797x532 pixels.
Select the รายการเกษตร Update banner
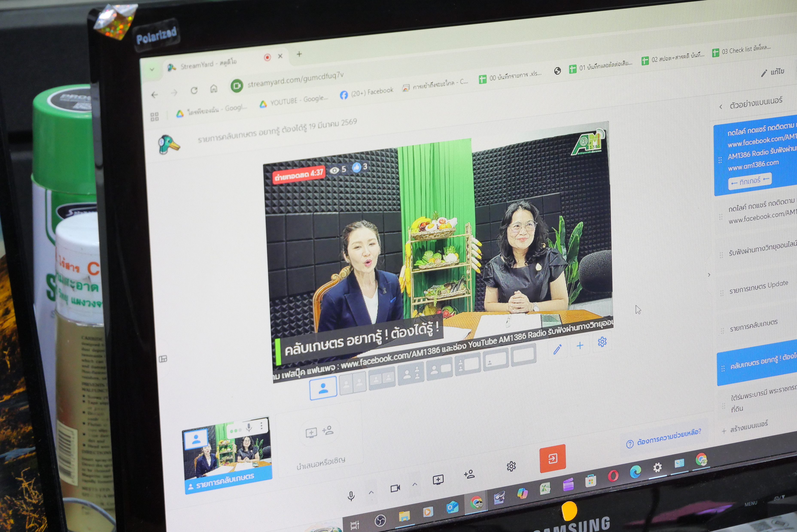(758, 287)
